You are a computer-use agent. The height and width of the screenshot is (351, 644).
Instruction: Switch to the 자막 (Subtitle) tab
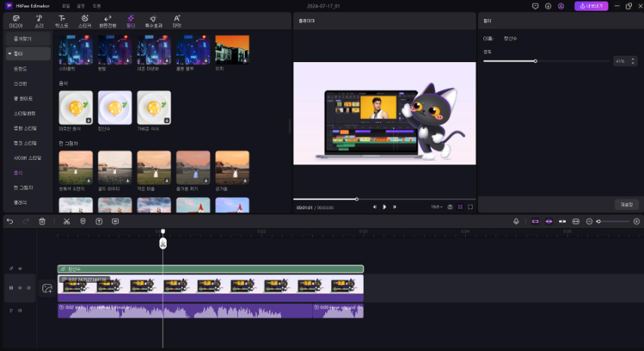click(177, 20)
